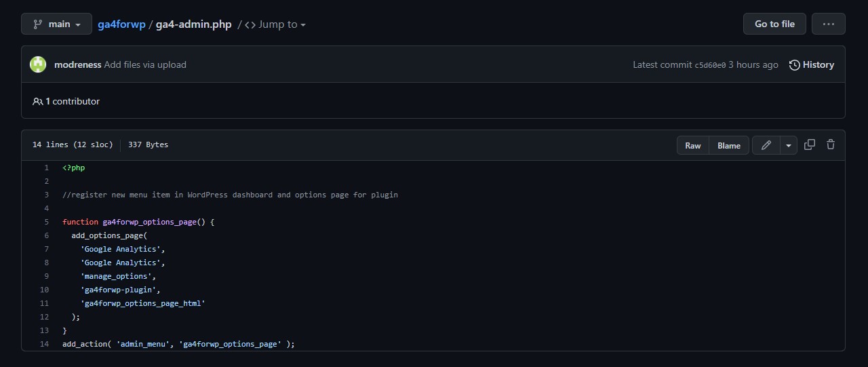Open the edit options dropdown arrow

click(x=788, y=145)
